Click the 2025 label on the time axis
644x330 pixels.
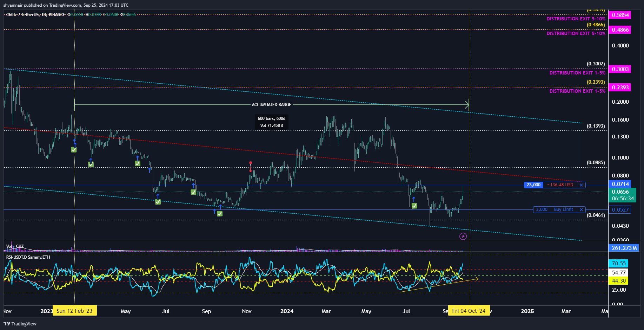coord(527,311)
